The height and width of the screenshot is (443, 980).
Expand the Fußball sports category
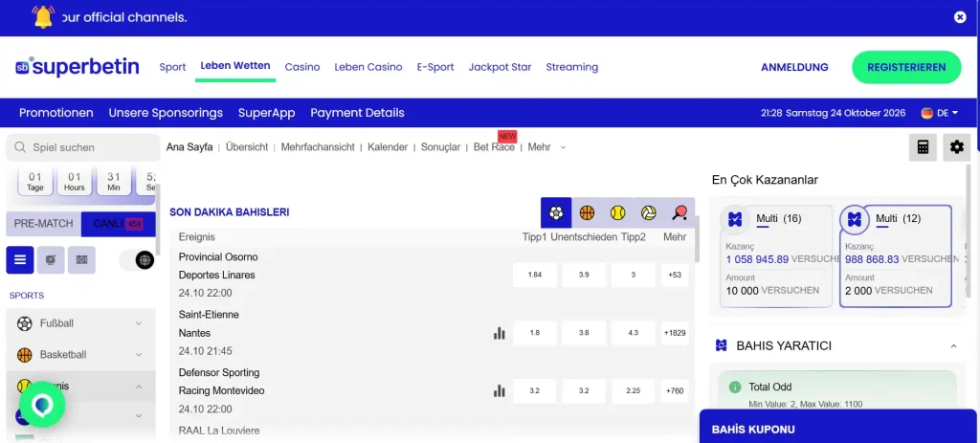pos(139,323)
